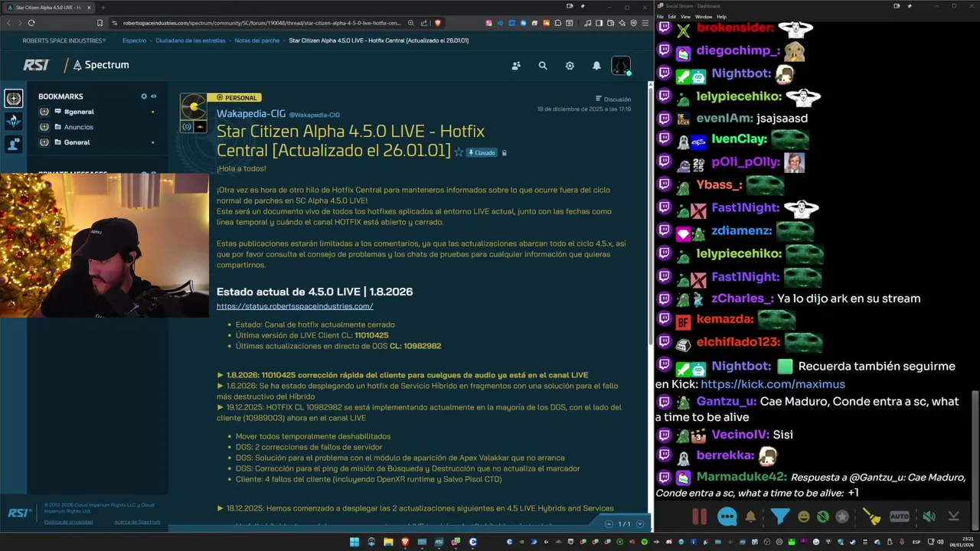Click the Clavado pinned tag
The width and height of the screenshot is (980, 551).
coord(482,153)
